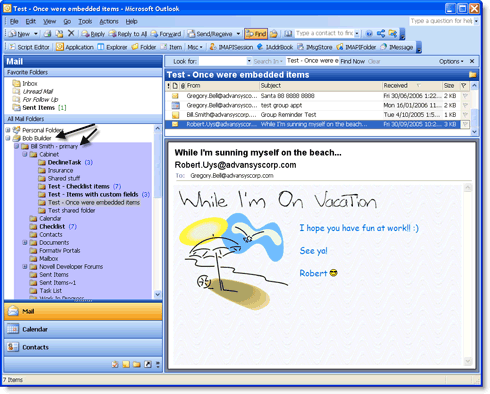This screenshot has width=490, height=394.
Task: Open the Misc dropdown
Action: click(x=195, y=47)
